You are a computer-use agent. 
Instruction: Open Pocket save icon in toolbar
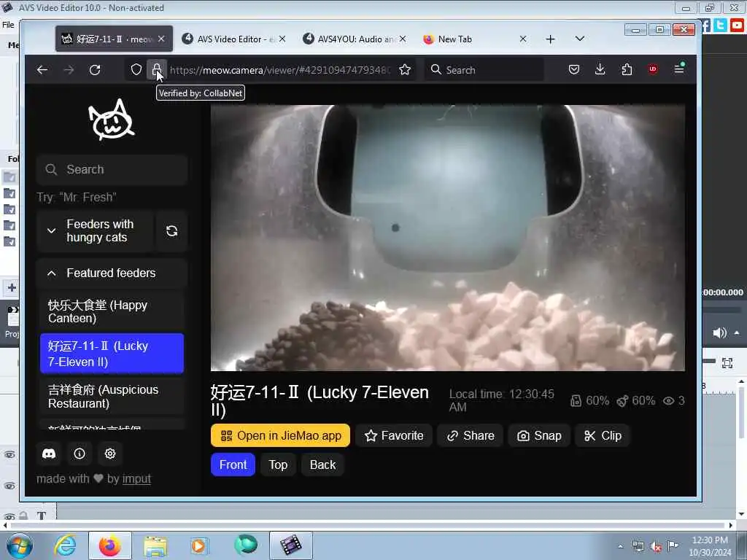[x=574, y=69]
